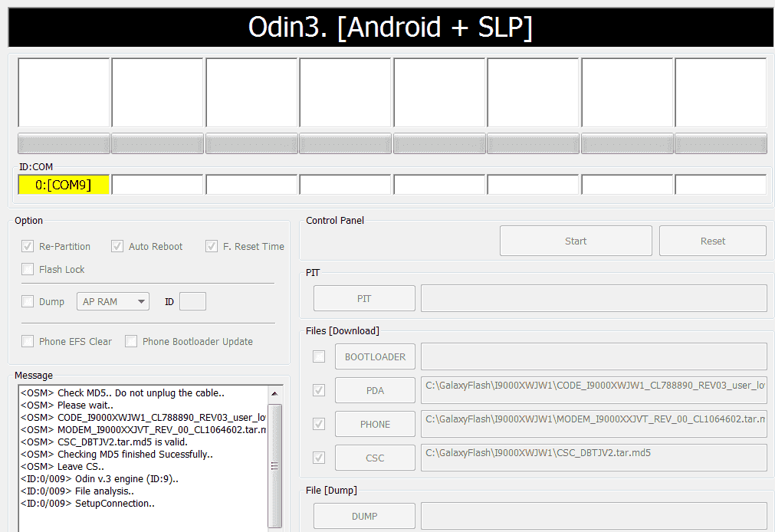This screenshot has height=532, width=775.
Task: Click 'SetupConnection..' log line
Action: (87, 504)
